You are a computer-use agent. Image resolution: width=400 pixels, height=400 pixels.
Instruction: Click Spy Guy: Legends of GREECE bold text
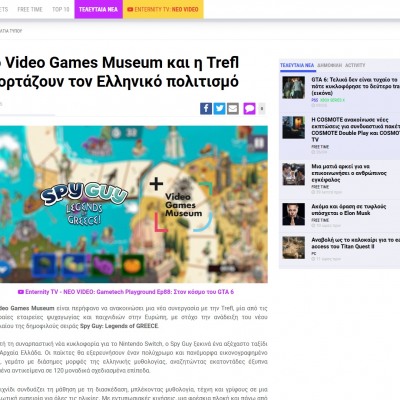(x=119, y=326)
